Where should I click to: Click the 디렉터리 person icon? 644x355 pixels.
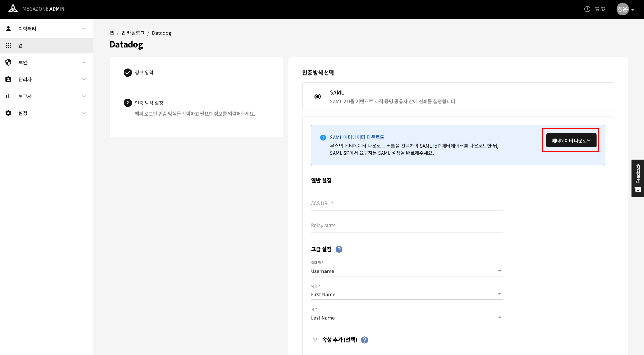tap(8, 29)
